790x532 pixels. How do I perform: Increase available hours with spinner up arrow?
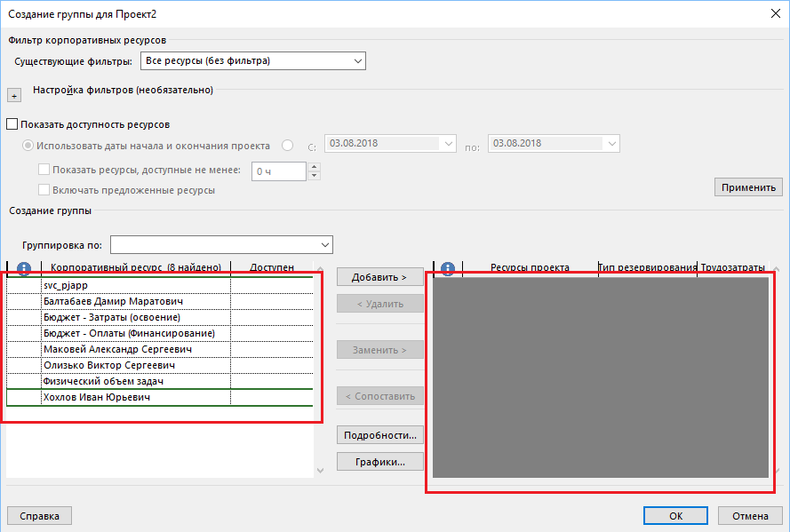click(314, 167)
